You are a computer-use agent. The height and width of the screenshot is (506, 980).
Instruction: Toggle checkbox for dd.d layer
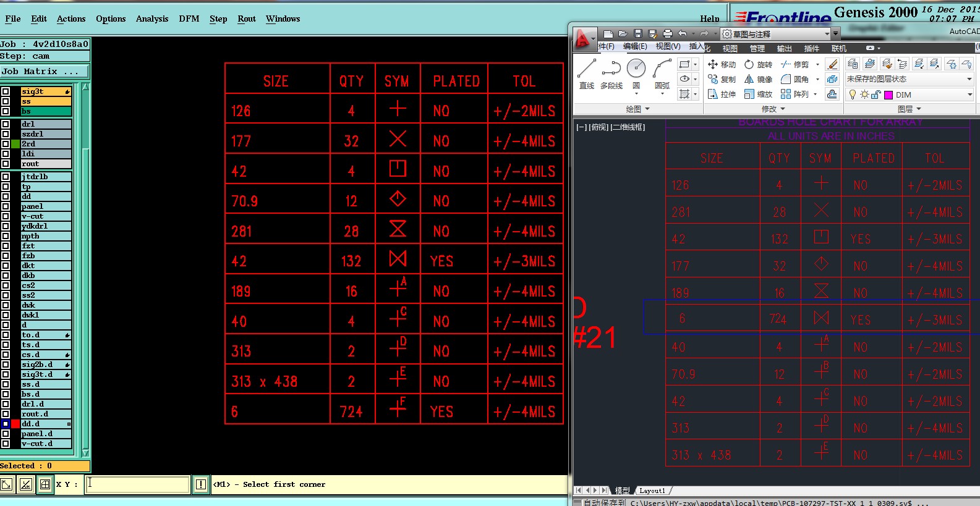click(6, 424)
